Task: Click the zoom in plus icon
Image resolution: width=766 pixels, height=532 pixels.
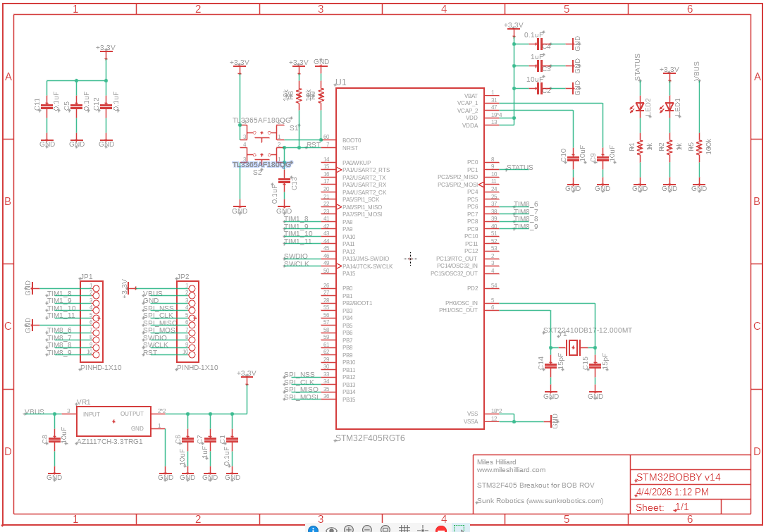Action: coord(349,528)
